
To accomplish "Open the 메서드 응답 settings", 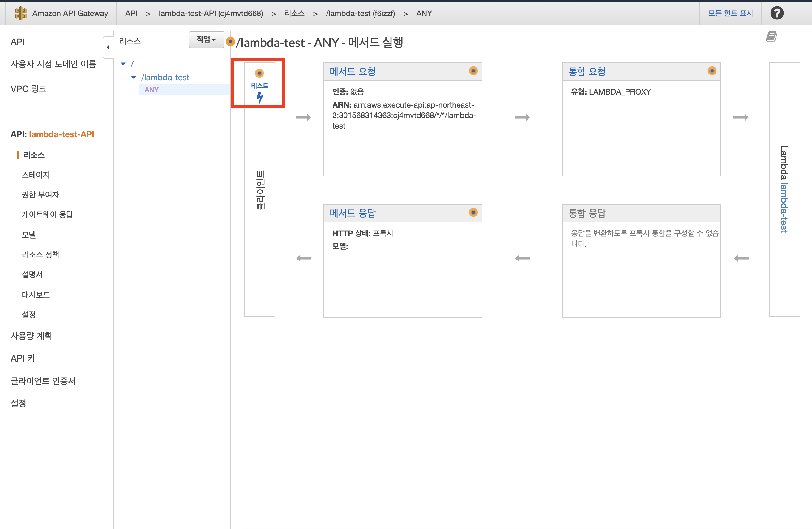I will pyautogui.click(x=353, y=214).
